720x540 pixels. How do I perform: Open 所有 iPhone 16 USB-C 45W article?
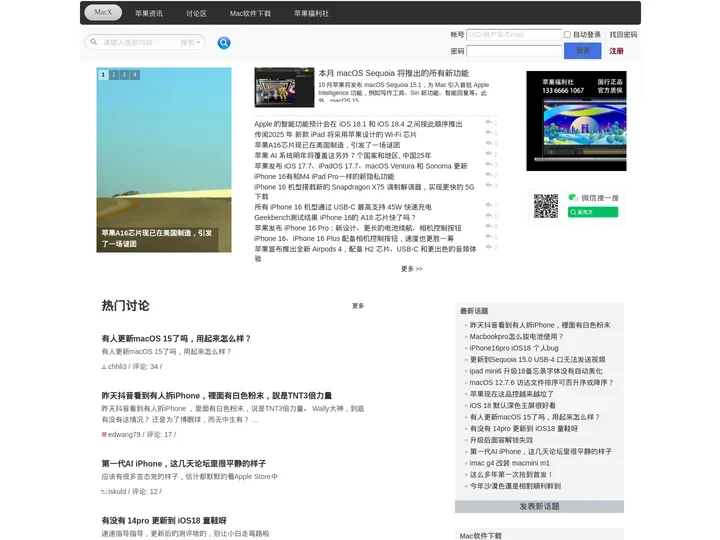343,207
